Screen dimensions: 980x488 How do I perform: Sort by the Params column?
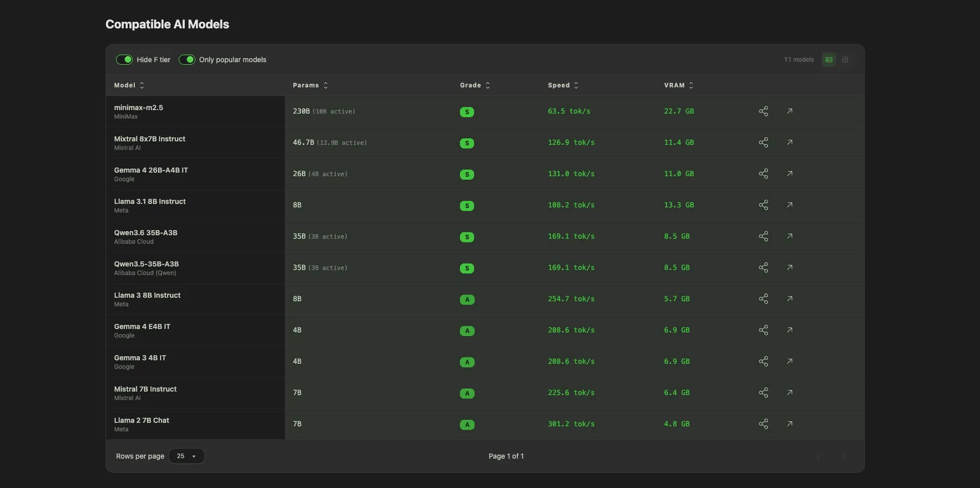[310, 85]
